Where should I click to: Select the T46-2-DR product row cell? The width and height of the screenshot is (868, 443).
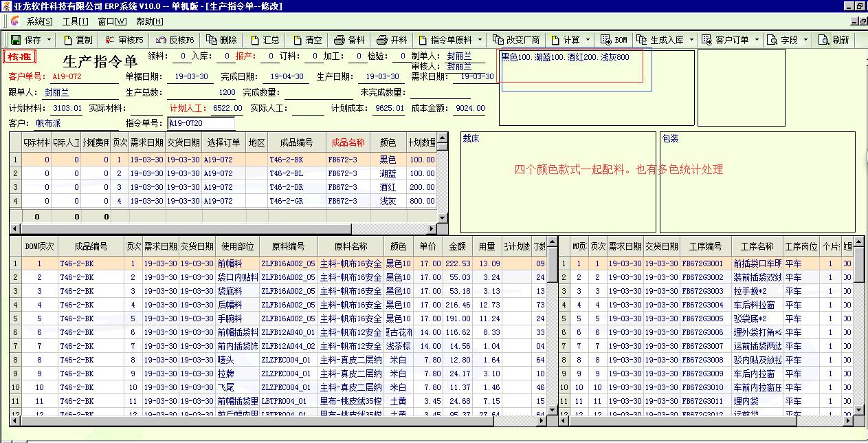296,187
